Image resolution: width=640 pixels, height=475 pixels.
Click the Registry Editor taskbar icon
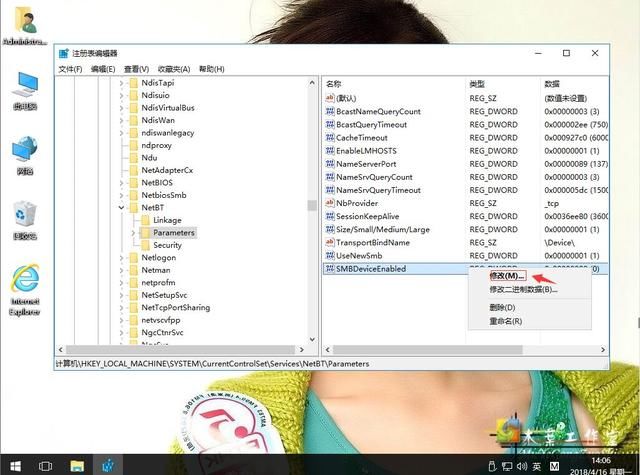(x=108, y=465)
